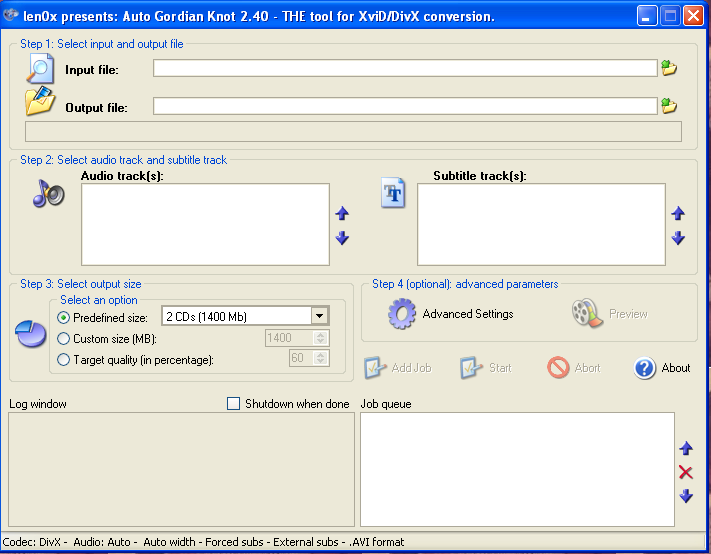Screen dimensions: 711x554
Task: Click the target quality 60 field
Action: coord(302,358)
